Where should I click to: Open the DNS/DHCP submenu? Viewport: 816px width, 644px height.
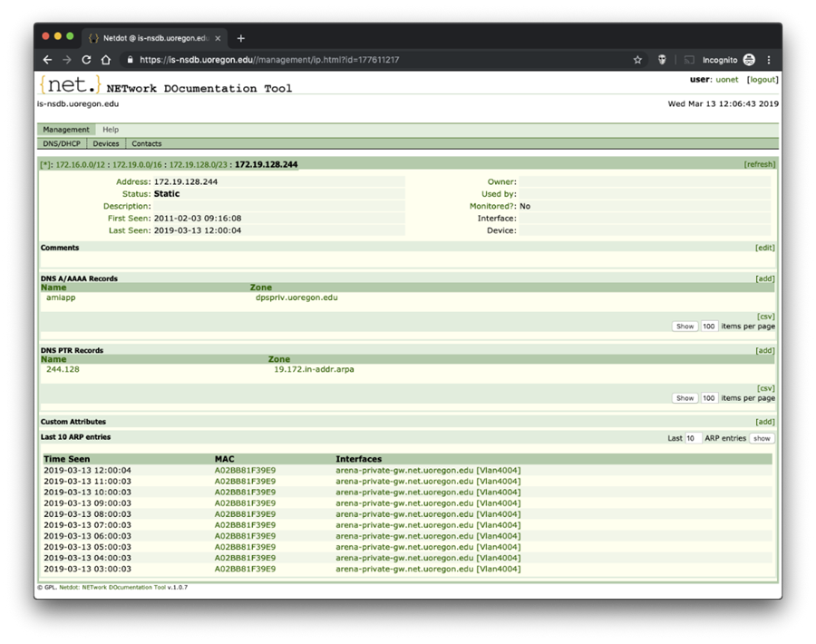(62, 143)
